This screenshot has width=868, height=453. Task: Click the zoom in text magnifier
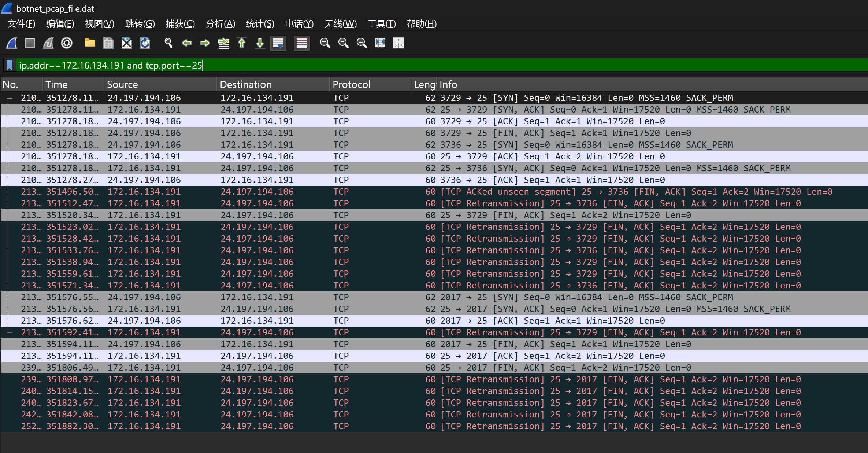(x=325, y=43)
